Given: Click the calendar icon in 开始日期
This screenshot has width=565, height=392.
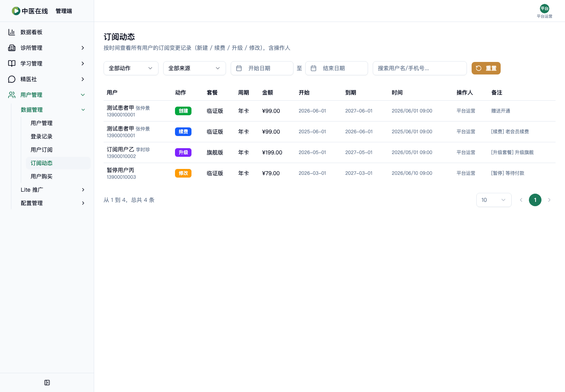Looking at the screenshot, I should [x=239, y=68].
